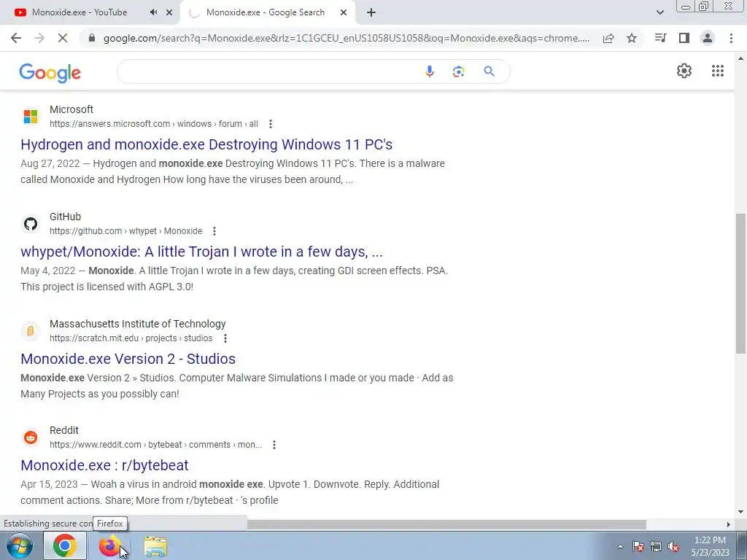Screen dimensions: 747x560
Task: Click scrollbar up arrow
Action: click(740, 58)
